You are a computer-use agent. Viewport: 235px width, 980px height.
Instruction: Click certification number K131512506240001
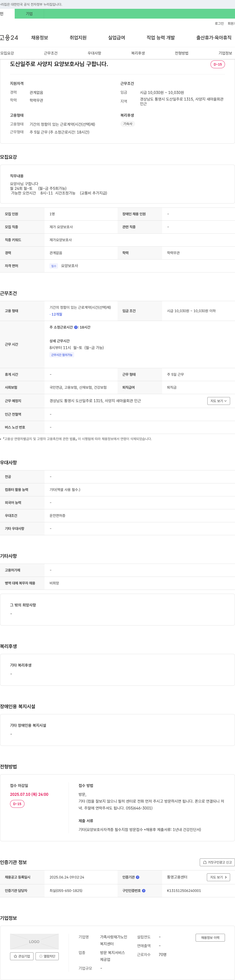click(x=184, y=891)
